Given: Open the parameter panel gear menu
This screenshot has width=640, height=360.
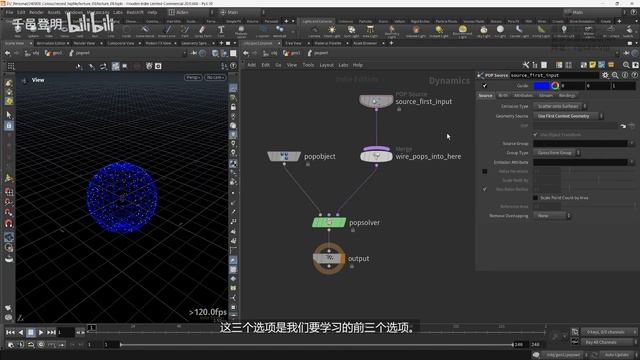Looking at the screenshot, I should click(x=605, y=75).
